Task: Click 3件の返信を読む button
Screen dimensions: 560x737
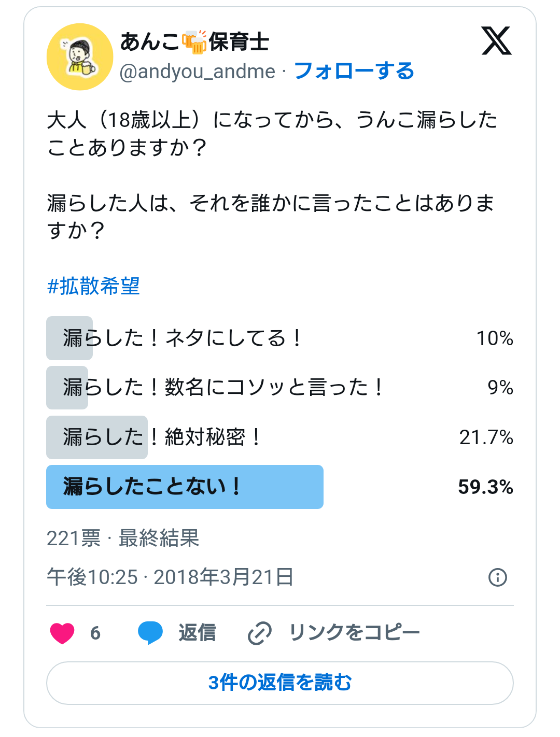Action: pyautogui.click(x=280, y=683)
